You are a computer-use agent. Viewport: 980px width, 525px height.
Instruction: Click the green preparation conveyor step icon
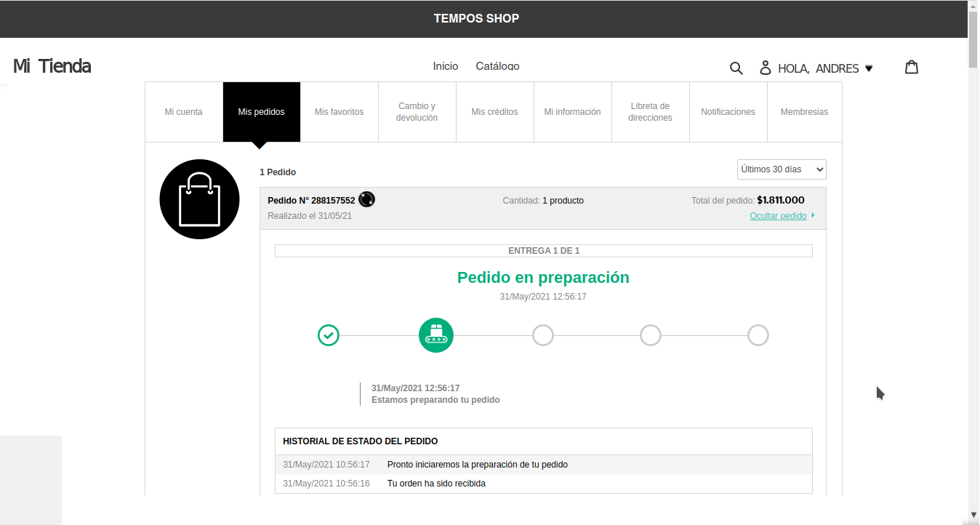pos(436,335)
